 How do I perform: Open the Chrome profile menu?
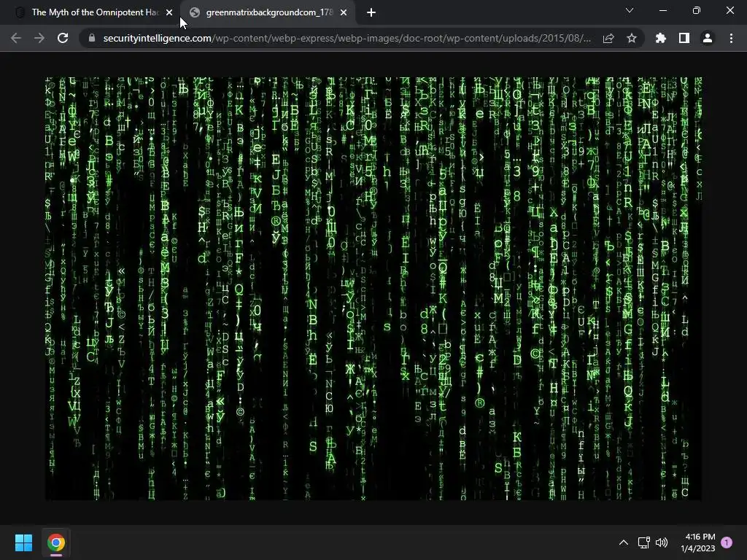[708, 38]
